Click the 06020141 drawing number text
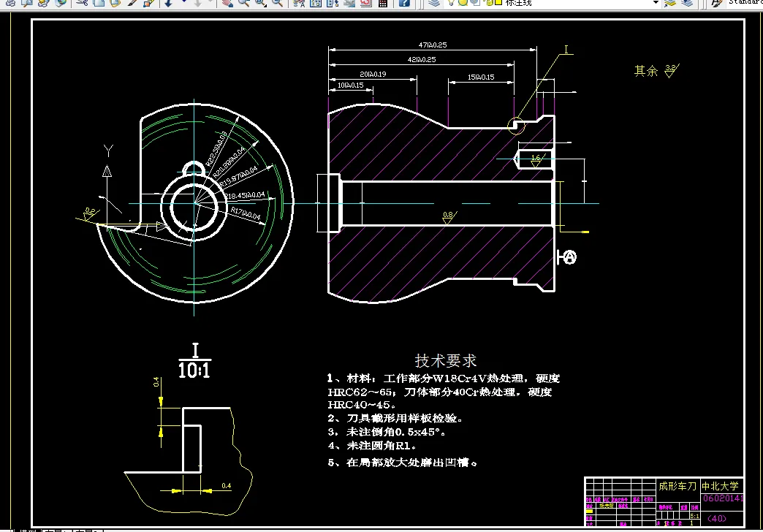 pyautogui.click(x=723, y=498)
